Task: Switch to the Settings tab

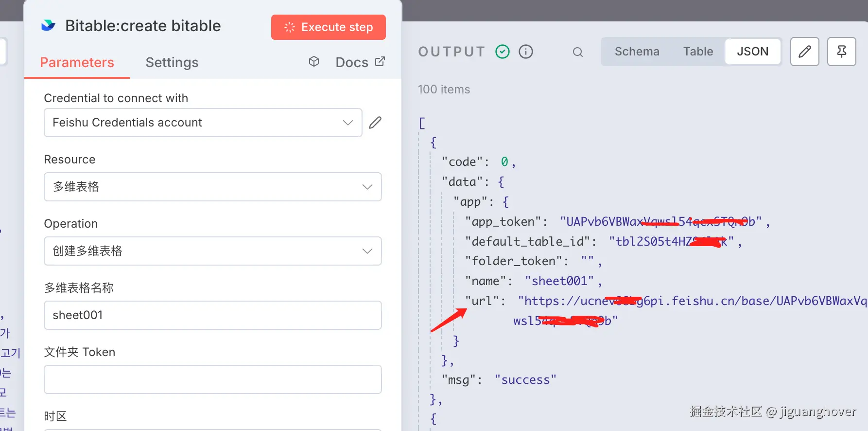Action: click(x=172, y=62)
